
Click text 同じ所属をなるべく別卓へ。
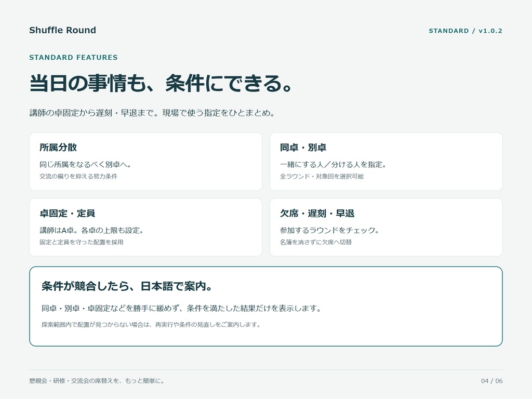tap(86, 165)
